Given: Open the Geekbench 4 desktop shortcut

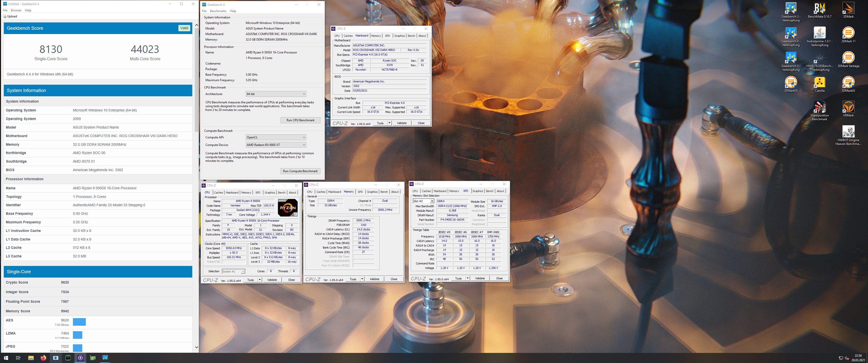Looking at the screenshot, I should click(791, 37).
